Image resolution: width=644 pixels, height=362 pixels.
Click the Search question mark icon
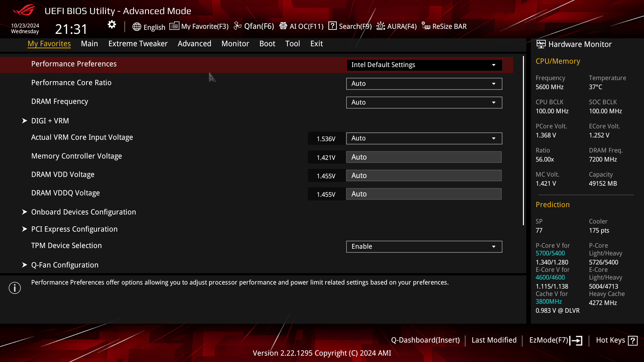point(332,26)
